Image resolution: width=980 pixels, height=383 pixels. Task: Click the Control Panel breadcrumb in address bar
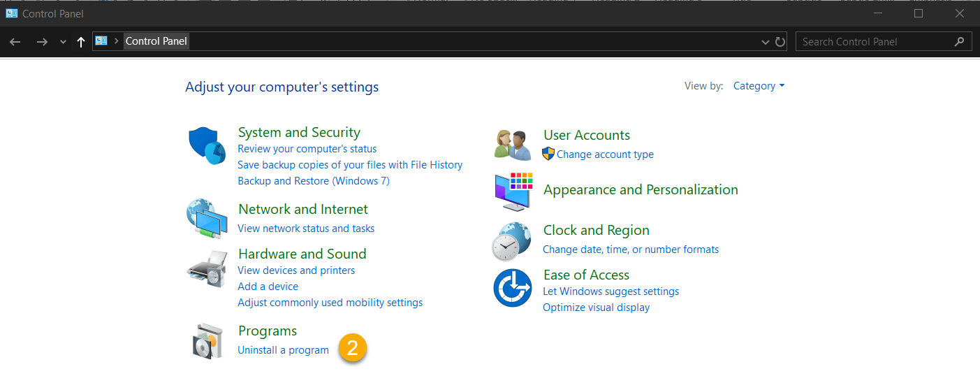point(156,41)
